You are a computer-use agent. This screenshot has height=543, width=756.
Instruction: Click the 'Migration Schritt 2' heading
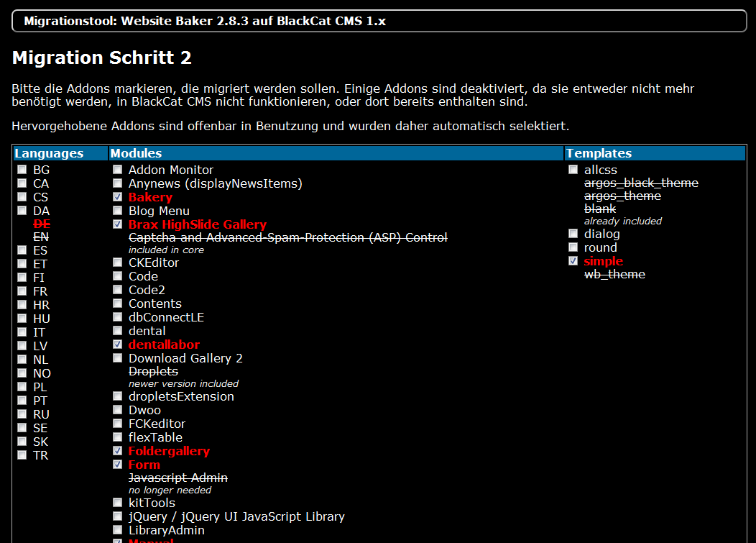coord(102,58)
